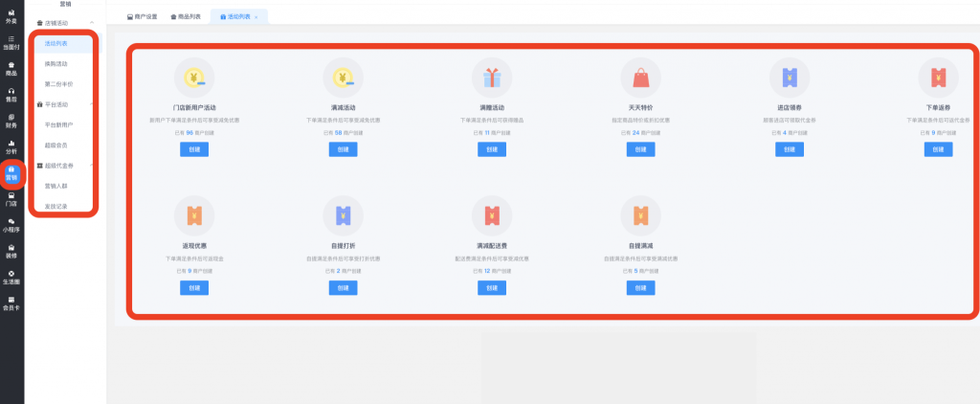Viewport: 980px width, 404px height.
Task: Click the 门店新用户活动 coin icon
Action: 194,76
